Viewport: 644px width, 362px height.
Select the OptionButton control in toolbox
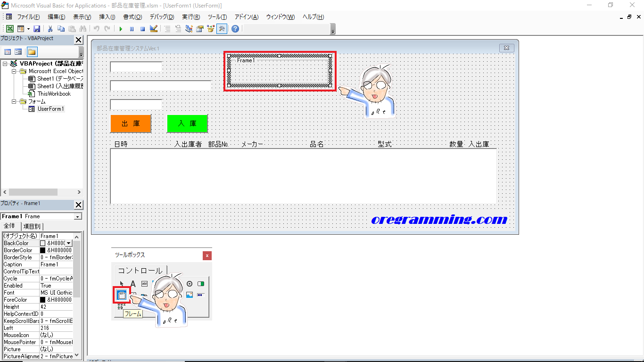[190, 284]
